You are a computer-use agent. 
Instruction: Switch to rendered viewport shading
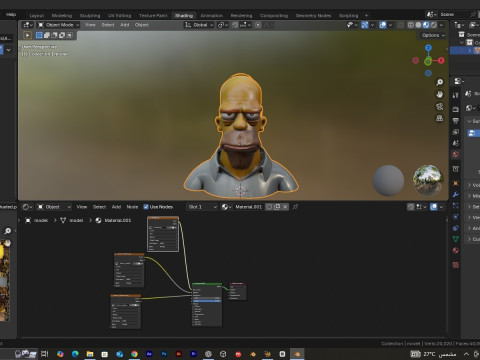tap(434, 25)
